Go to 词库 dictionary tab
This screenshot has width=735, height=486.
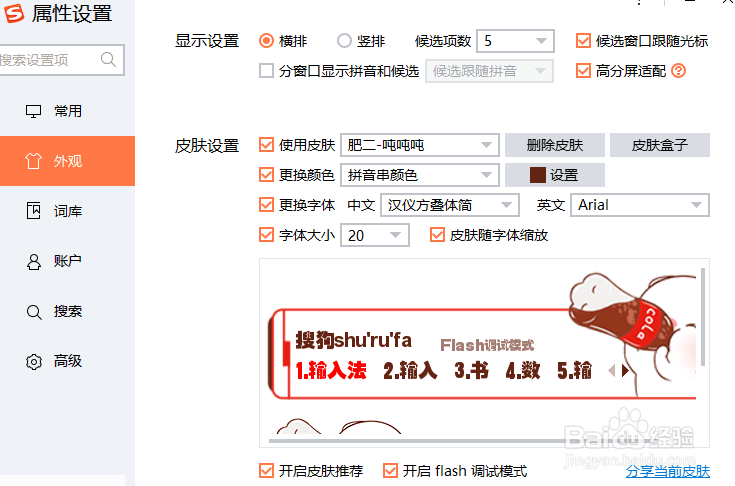[68, 211]
